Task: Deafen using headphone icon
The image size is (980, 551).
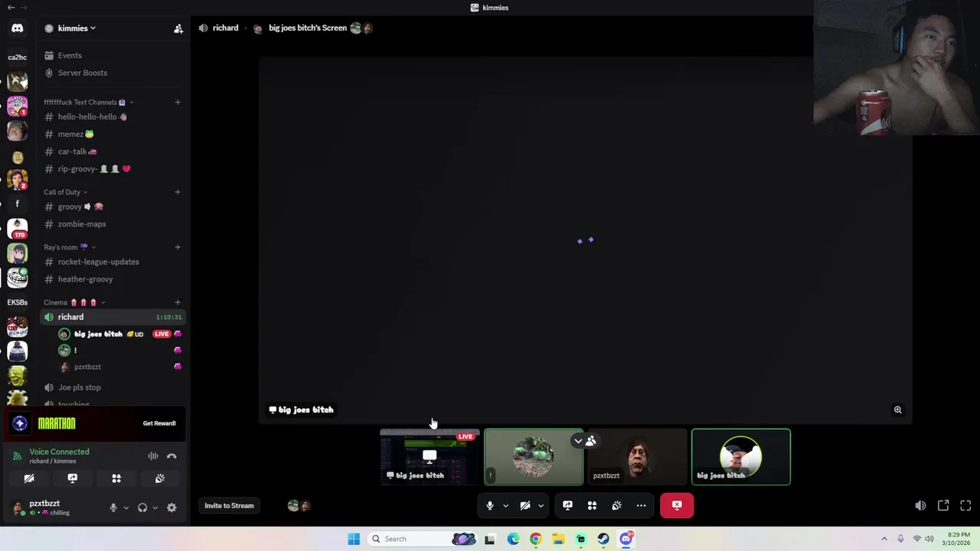Action: click(x=142, y=507)
